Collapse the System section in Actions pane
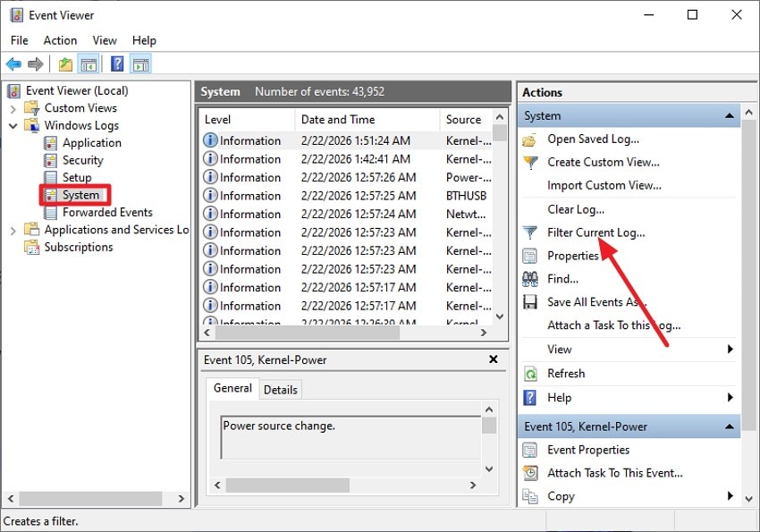The width and height of the screenshot is (760, 532). click(x=729, y=114)
